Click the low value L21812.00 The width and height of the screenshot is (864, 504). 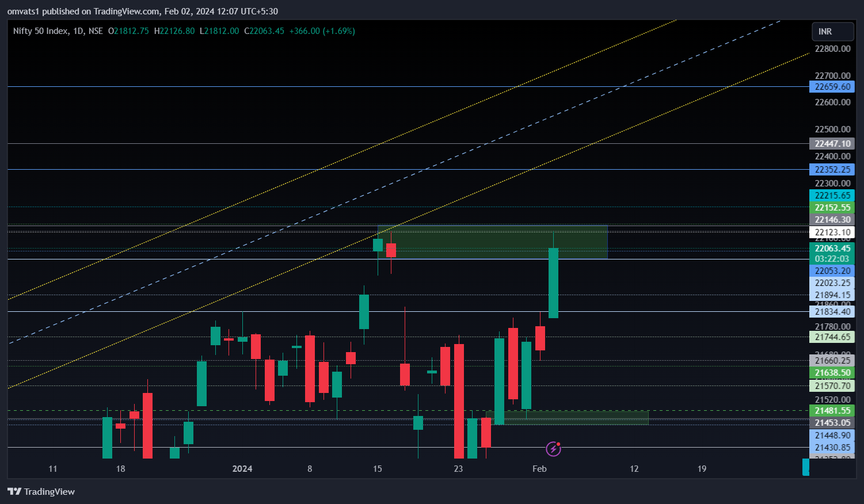click(219, 31)
